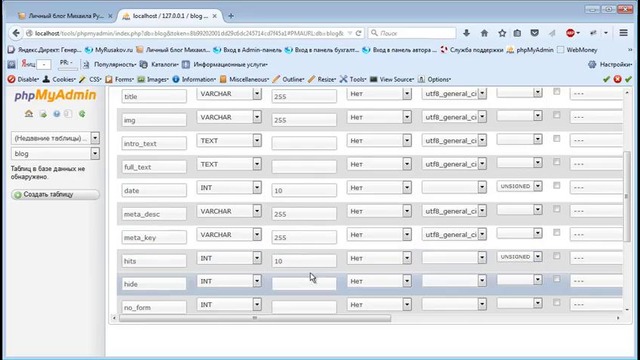Click the Yandex bar settings gear icon
This screenshot has height=360, width=640.
[x=592, y=64]
